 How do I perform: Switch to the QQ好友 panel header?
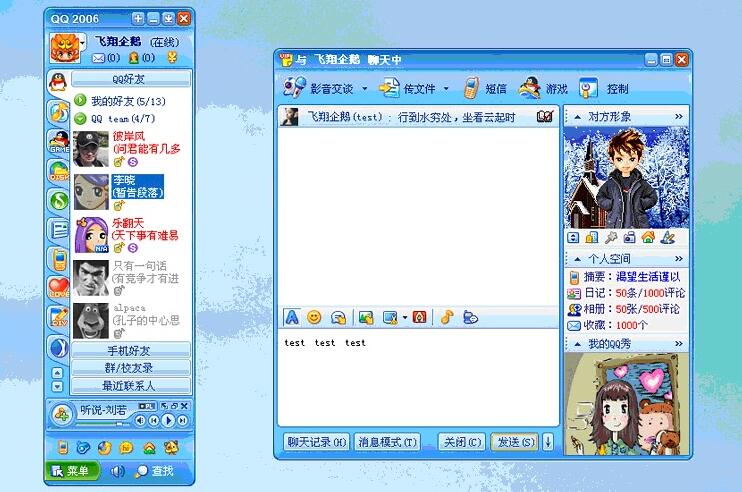[x=131, y=79]
